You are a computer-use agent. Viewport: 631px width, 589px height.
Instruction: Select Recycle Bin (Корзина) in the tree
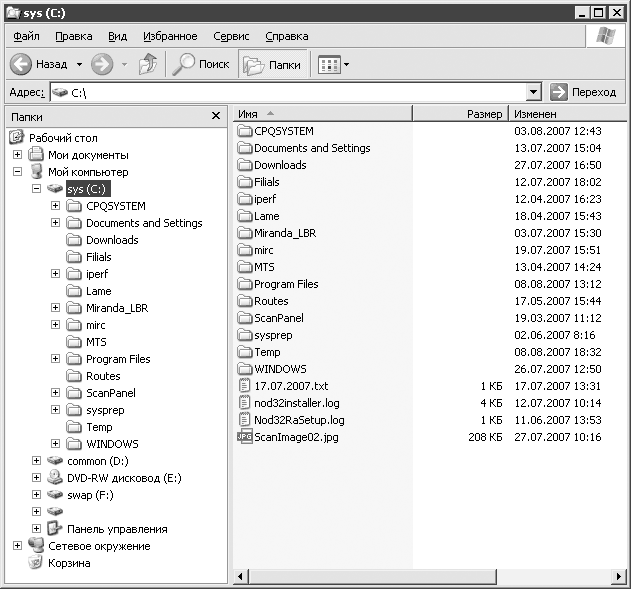point(37,563)
